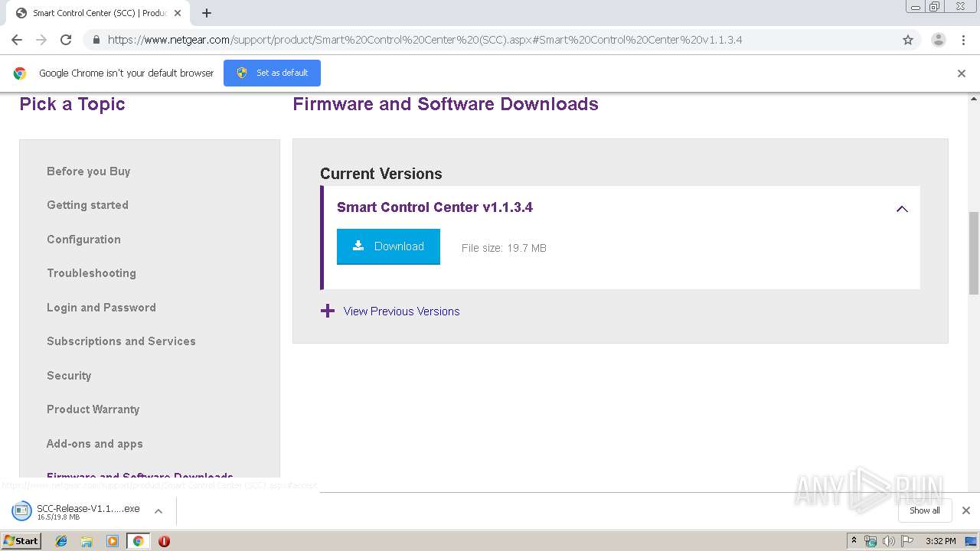Screen dimensions: 980x551
Task: Open media player taskbar icon
Action: (113, 541)
